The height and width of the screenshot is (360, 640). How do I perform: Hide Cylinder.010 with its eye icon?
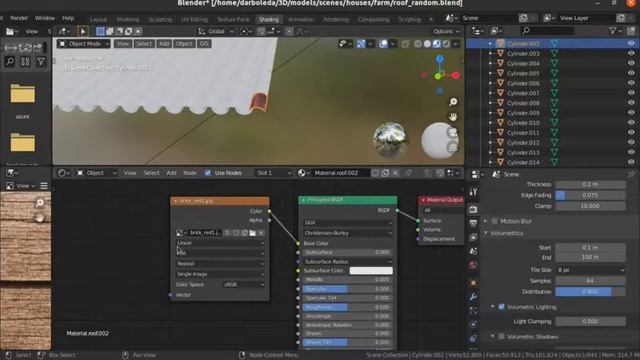631,122
